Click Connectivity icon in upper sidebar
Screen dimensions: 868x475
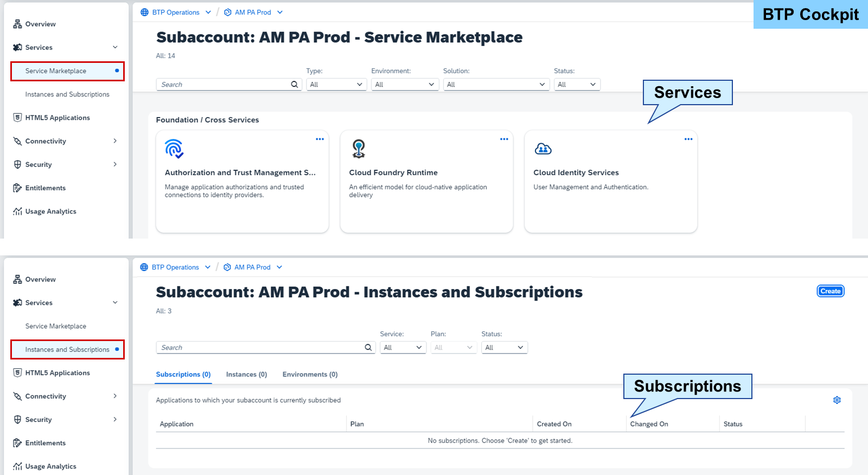coord(17,141)
